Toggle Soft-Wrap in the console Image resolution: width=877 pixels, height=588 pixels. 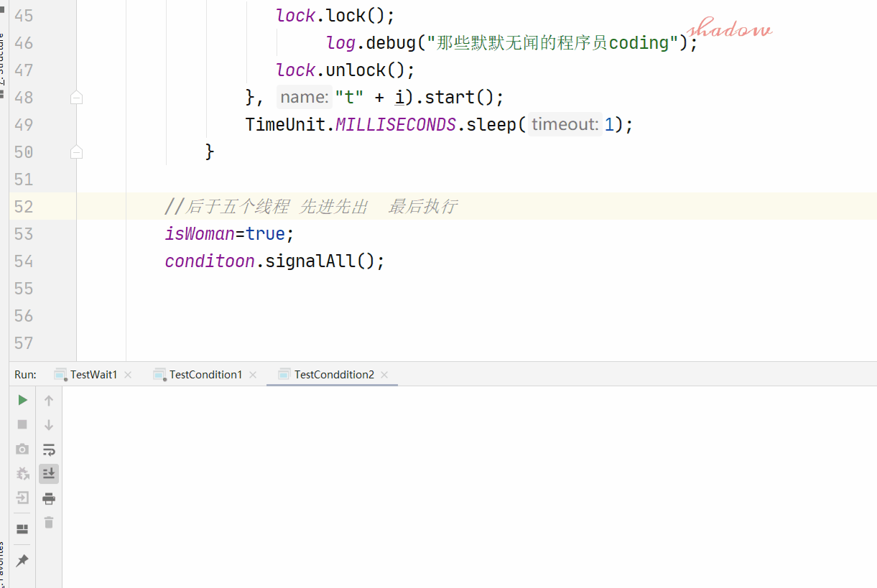[49, 449]
